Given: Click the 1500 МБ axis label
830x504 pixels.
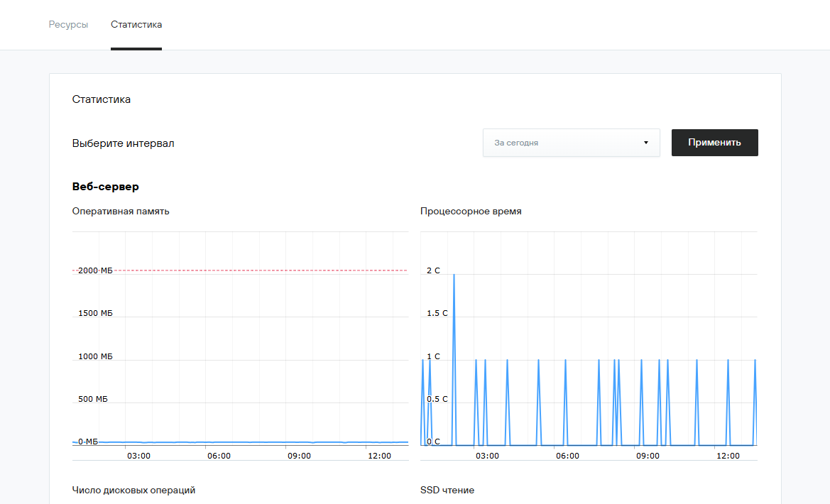Looking at the screenshot, I should [95, 313].
